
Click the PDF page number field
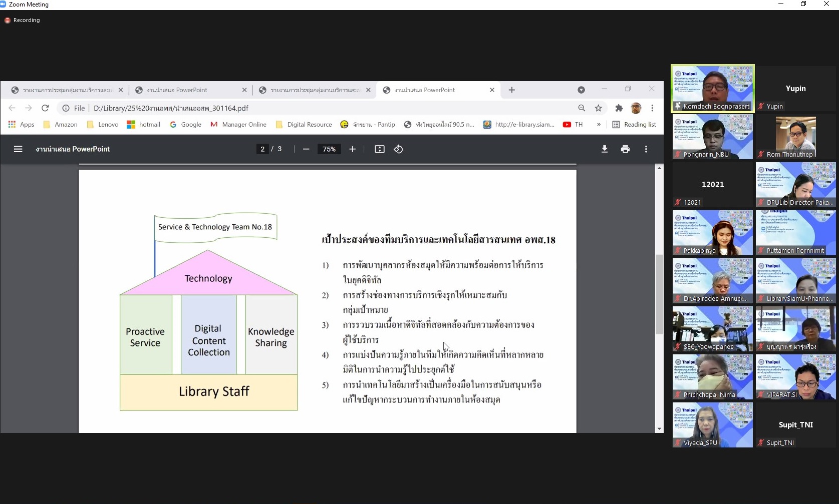tap(262, 149)
